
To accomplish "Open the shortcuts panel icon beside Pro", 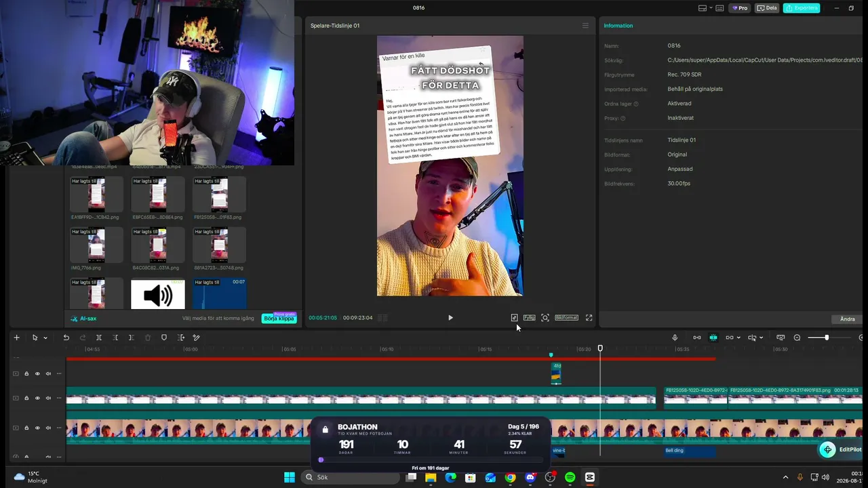I will [x=719, y=8].
